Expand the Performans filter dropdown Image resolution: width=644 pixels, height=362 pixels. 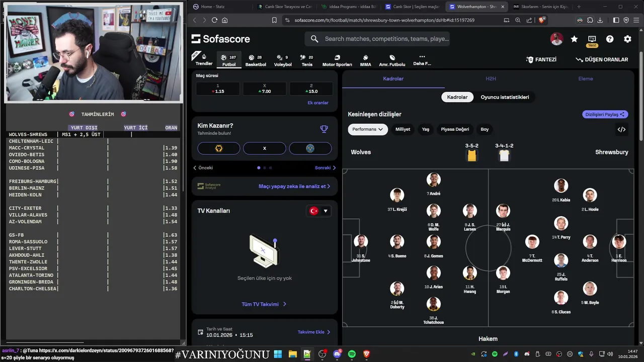click(368, 129)
